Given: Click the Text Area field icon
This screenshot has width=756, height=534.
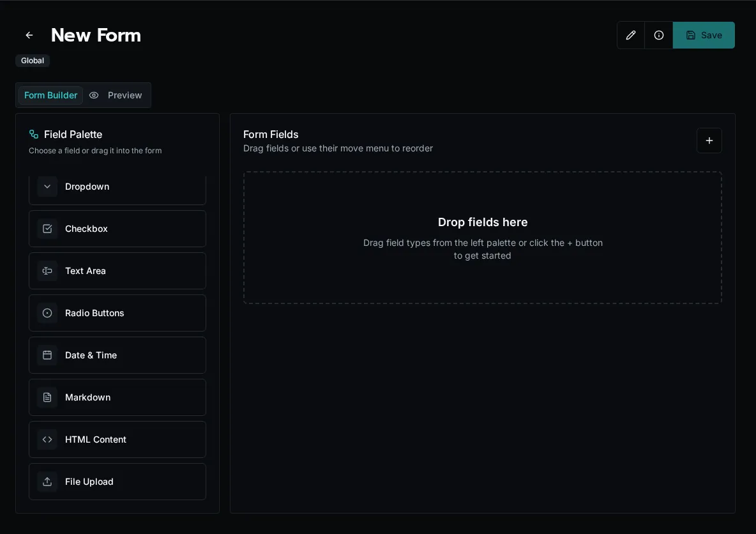Looking at the screenshot, I should pos(47,271).
